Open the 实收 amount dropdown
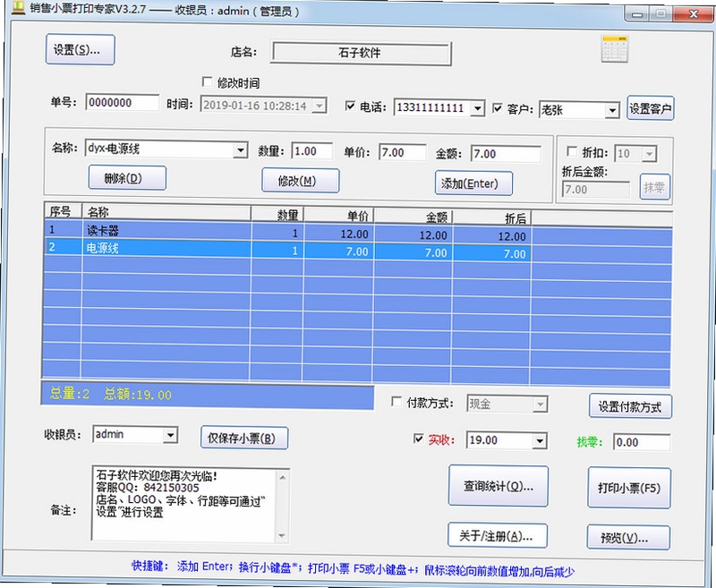The height and width of the screenshot is (588, 716). [x=540, y=441]
